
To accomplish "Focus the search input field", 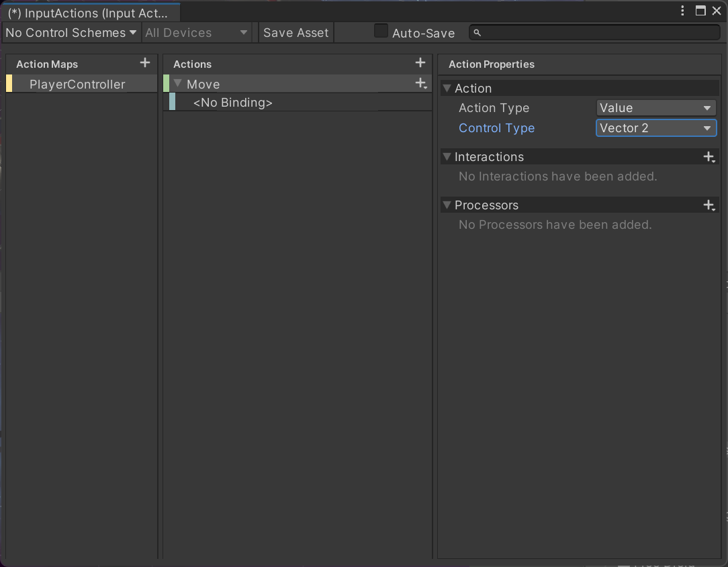I will tap(594, 33).
